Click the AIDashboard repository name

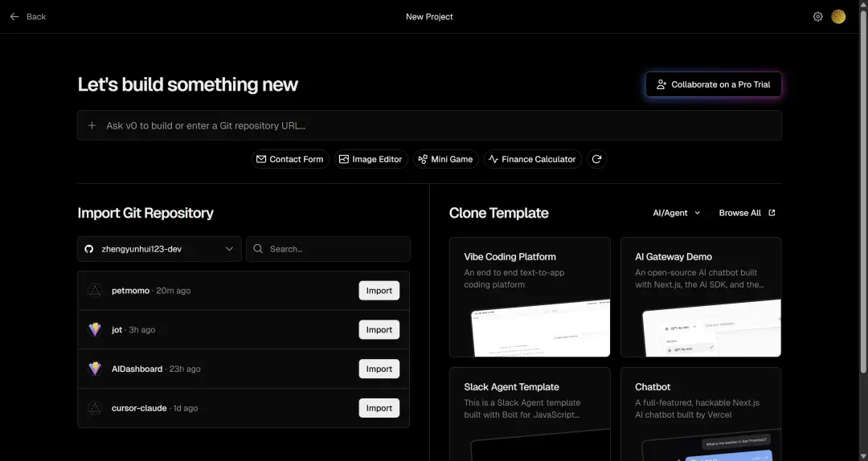(x=137, y=369)
